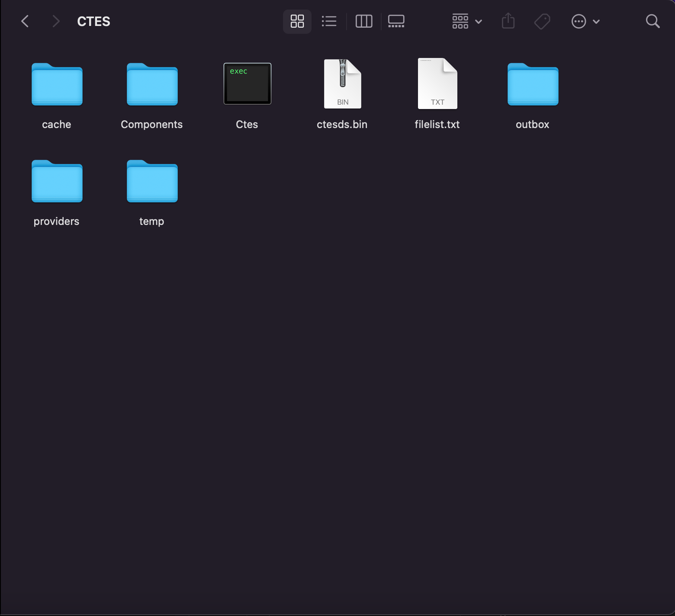675x616 pixels.
Task: Open the More Actions ellipsis menu
Action: (x=585, y=21)
